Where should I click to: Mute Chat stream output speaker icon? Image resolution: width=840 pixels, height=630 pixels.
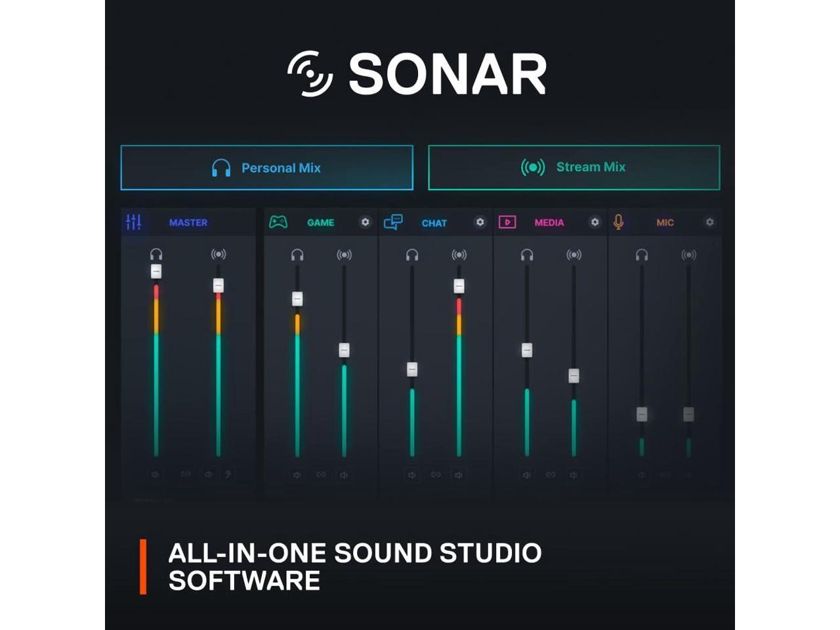tap(459, 474)
